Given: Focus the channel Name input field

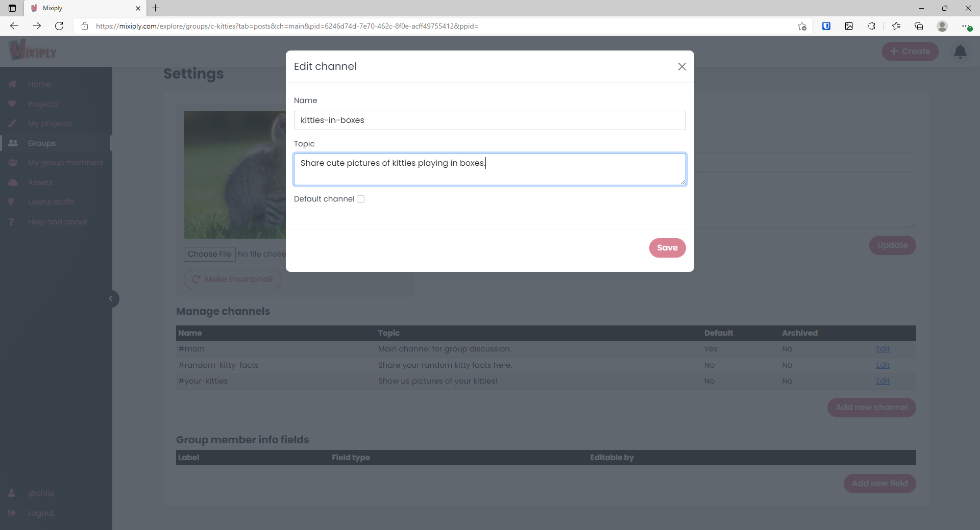Looking at the screenshot, I should [489, 120].
